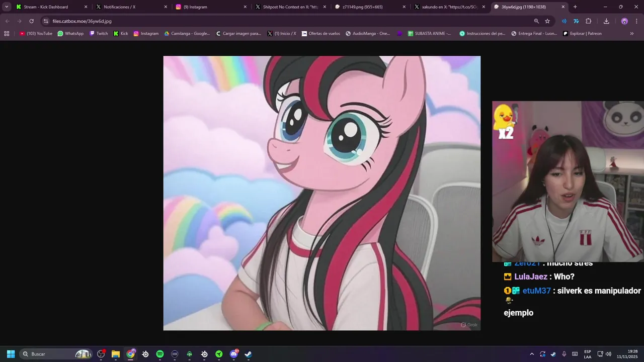Open the microphone tray icon

[564, 354]
